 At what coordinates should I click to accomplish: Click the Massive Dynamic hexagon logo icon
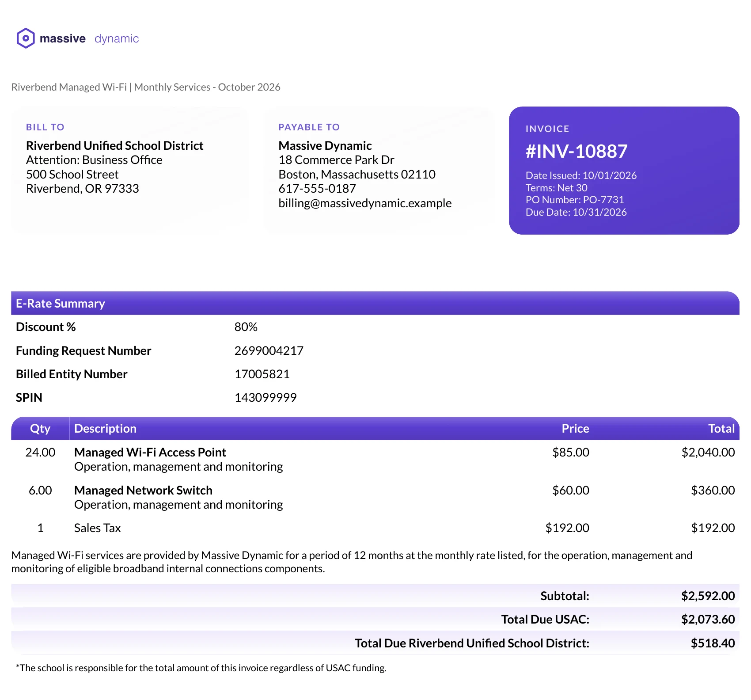coord(26,38)
